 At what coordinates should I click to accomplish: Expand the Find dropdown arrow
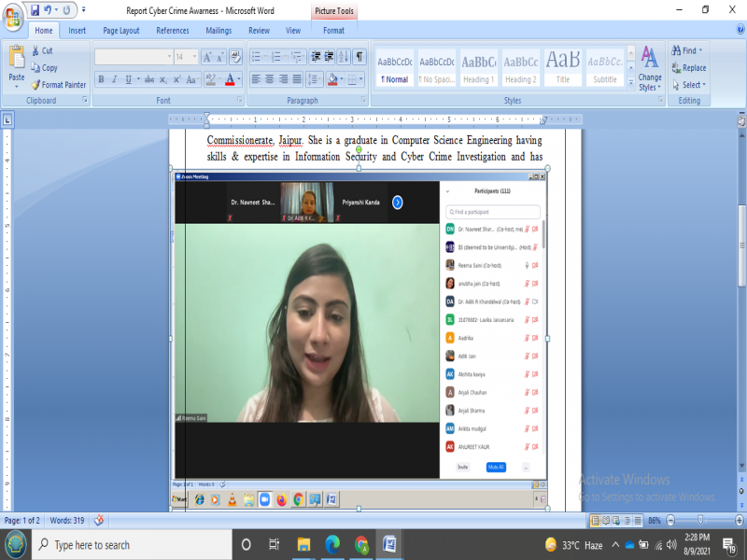[x=700, y=50]
